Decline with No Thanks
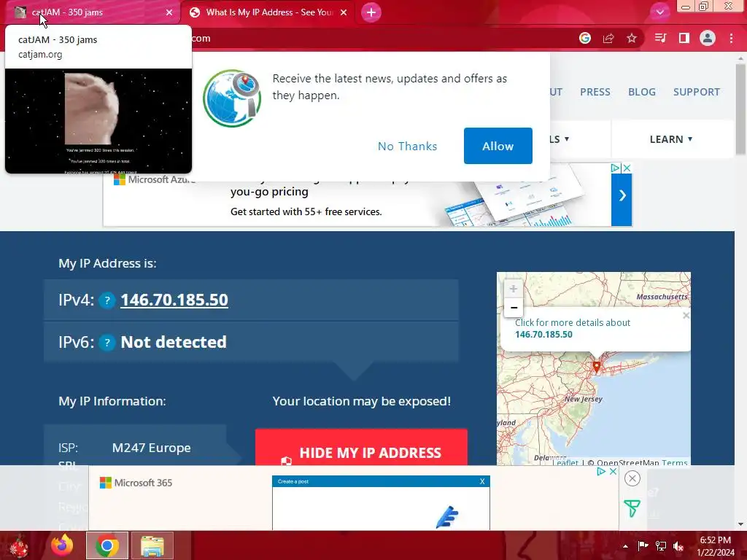This screenshot has width=747, height=560. point(407,146)
